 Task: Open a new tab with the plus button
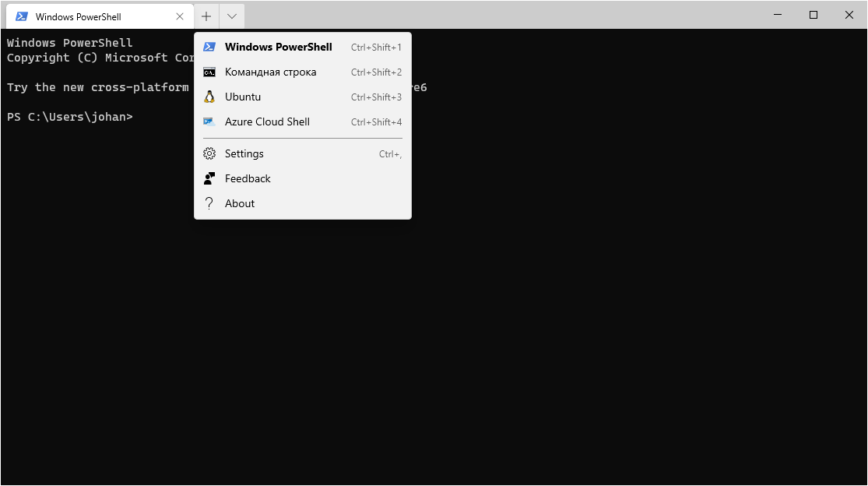tap(206, 16)
